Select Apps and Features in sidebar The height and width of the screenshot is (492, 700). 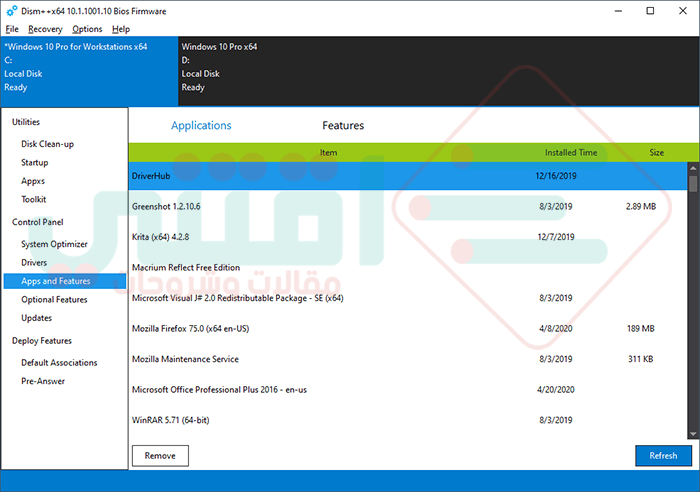[x=65, y=281]
